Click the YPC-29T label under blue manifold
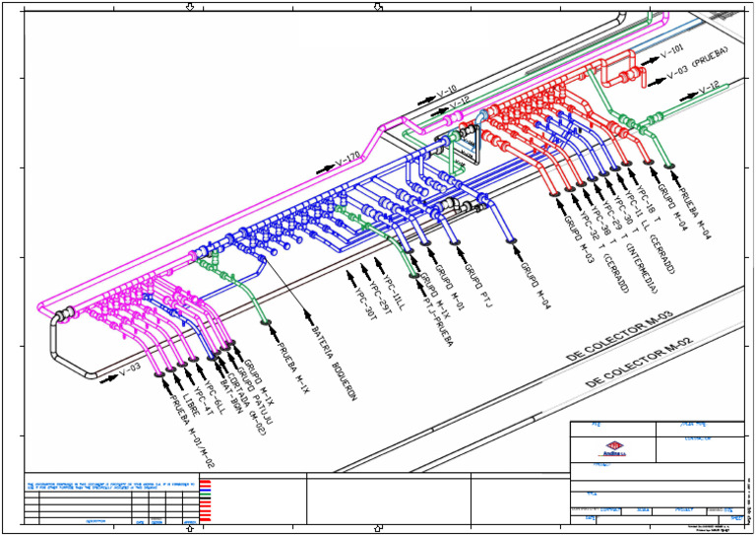The width and height of the screenshot is (756, 535). (x=379, y=297)
